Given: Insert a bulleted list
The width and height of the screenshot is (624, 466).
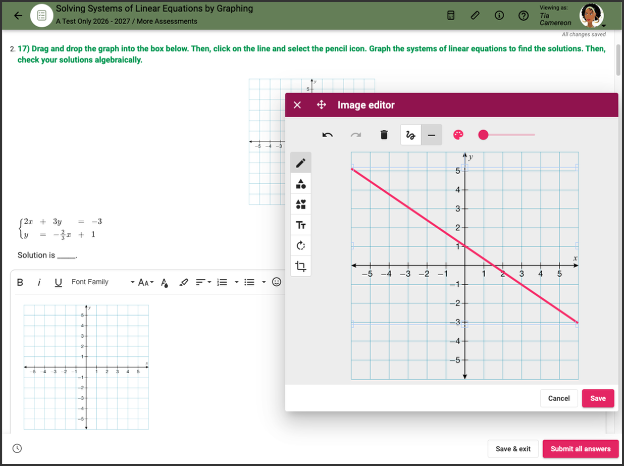Looking at the screenshot, I should (250, 282).
